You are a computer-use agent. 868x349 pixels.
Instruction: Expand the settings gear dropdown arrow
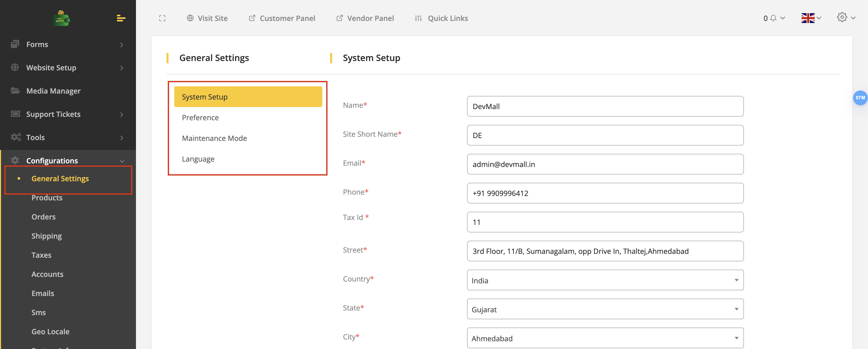[x=853, y=18]
